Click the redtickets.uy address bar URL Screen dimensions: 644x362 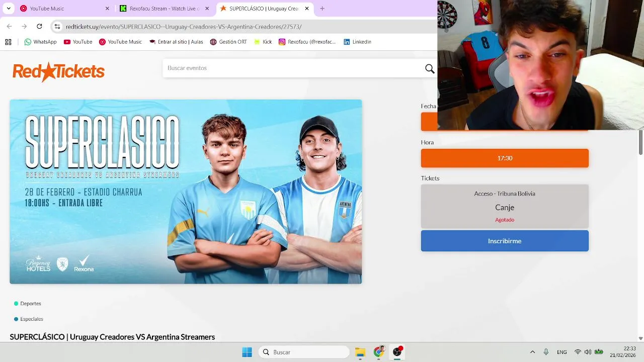[x=184, y=27]
